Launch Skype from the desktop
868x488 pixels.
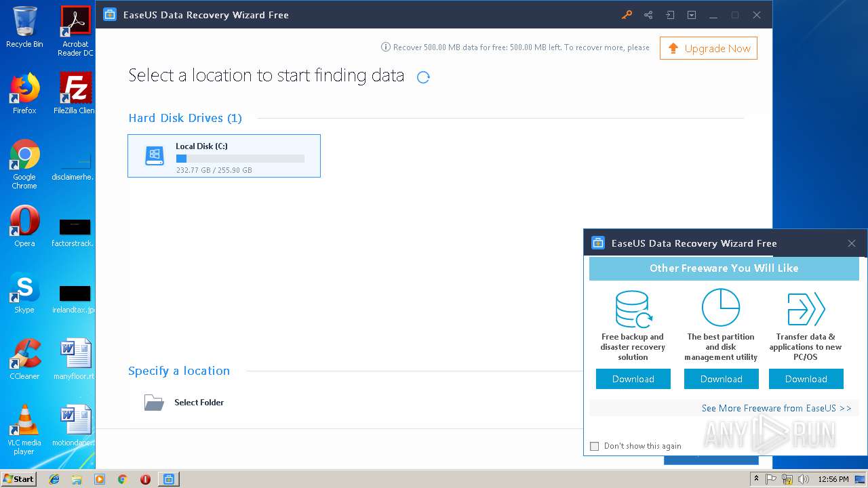(x=24, y=293)
